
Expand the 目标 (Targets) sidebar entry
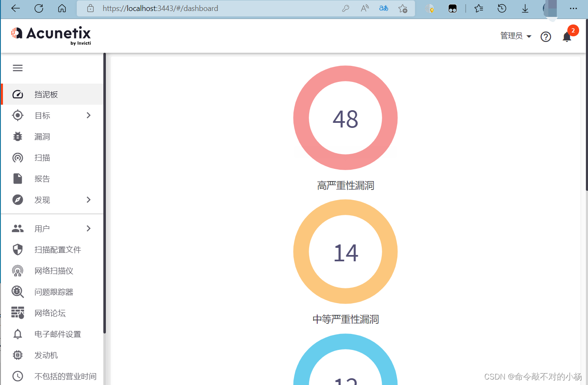click(42, 115)
